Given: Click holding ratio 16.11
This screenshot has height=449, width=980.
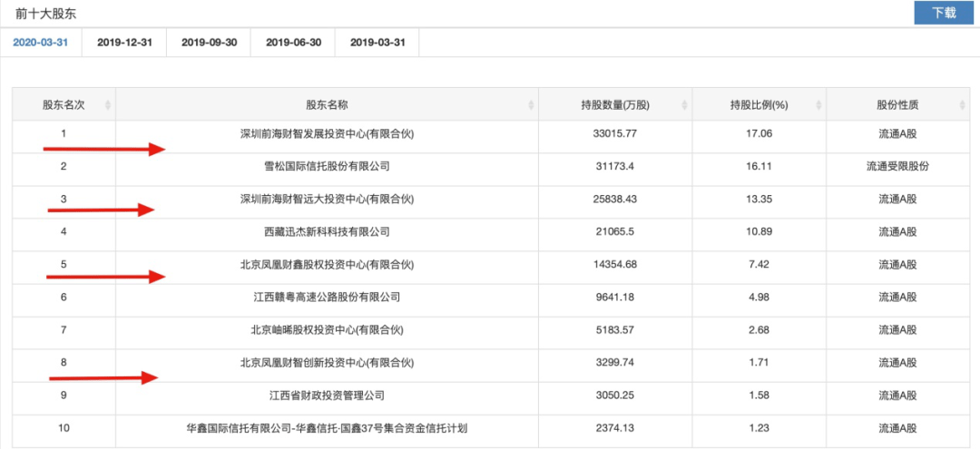Looking at the screenshot, I should pos(759,166).
